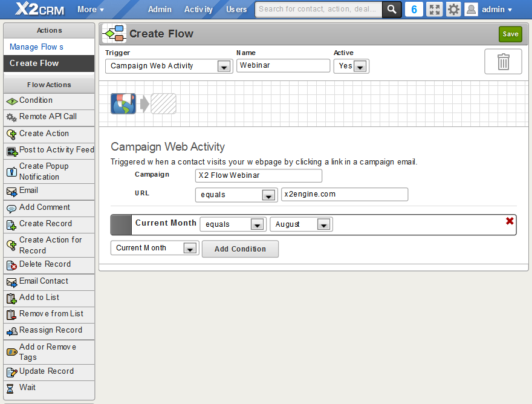
Task: Open the August month dropdown
Action: coord(301,224)
